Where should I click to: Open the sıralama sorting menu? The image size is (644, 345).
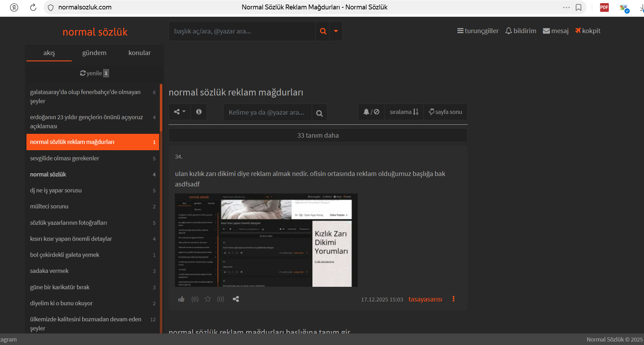coord(404,112)
